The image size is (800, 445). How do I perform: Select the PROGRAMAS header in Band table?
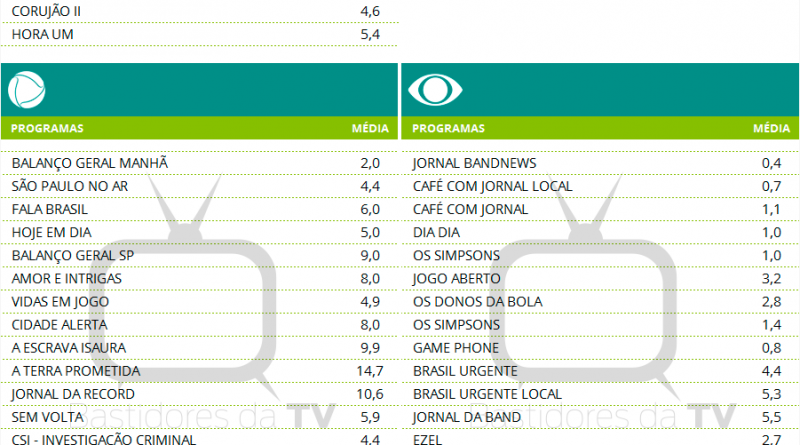click(x=448, y=129)
